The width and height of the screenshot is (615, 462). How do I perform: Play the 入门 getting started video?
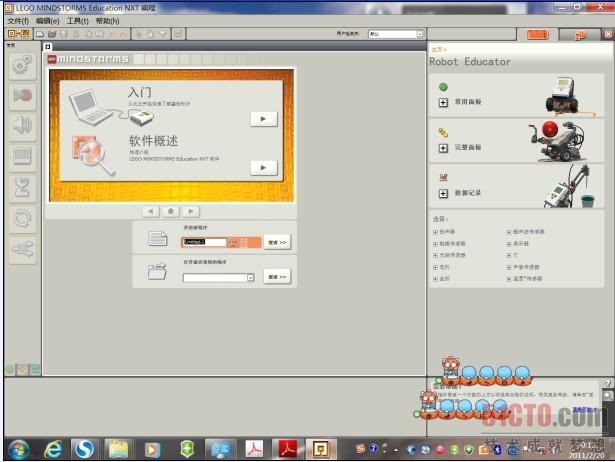click(264, 119)
